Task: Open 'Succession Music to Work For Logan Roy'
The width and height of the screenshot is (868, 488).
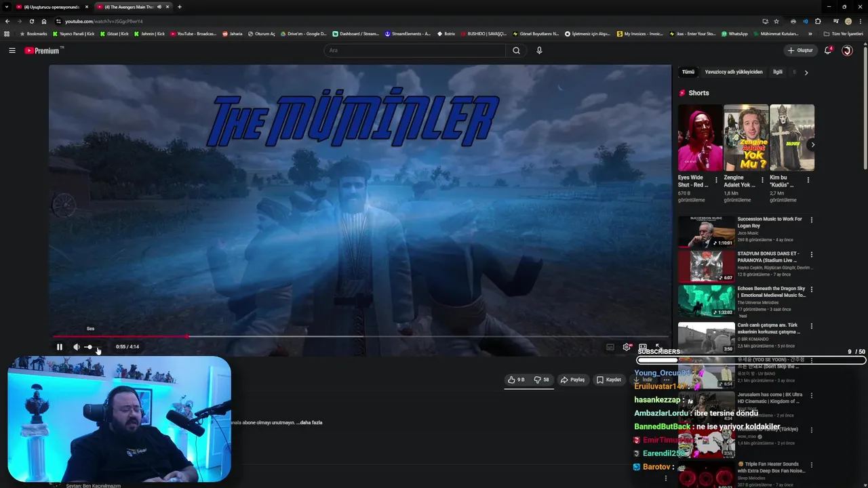Action: 770,222
